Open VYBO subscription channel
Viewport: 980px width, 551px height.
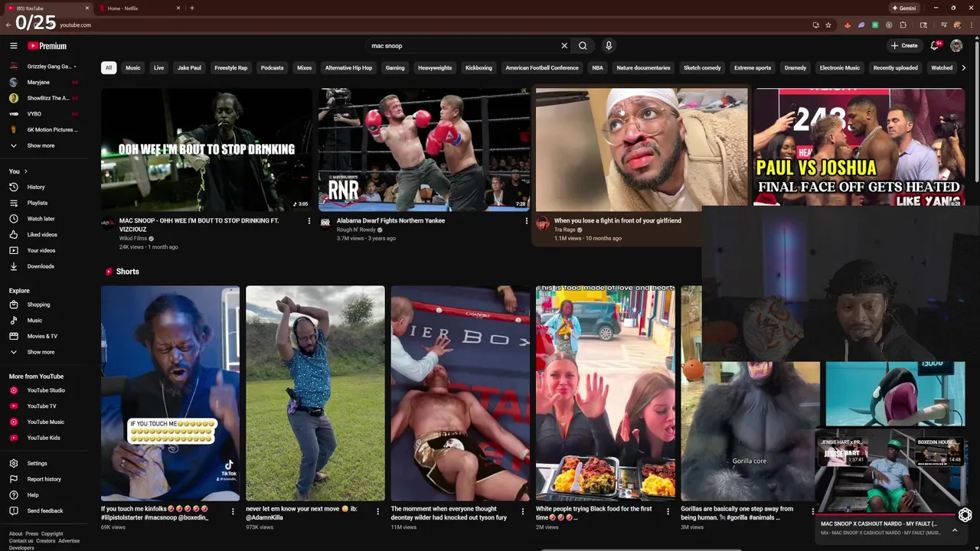[34, 114]
